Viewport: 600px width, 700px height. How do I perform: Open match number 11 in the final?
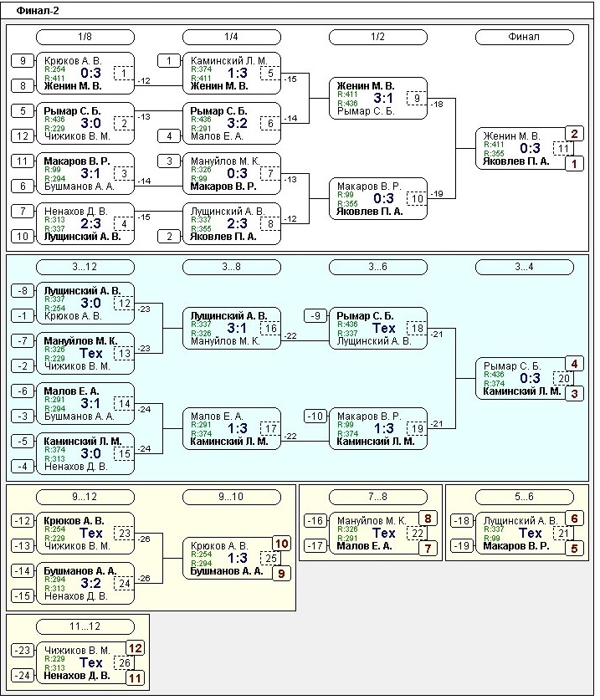[564, 148]
